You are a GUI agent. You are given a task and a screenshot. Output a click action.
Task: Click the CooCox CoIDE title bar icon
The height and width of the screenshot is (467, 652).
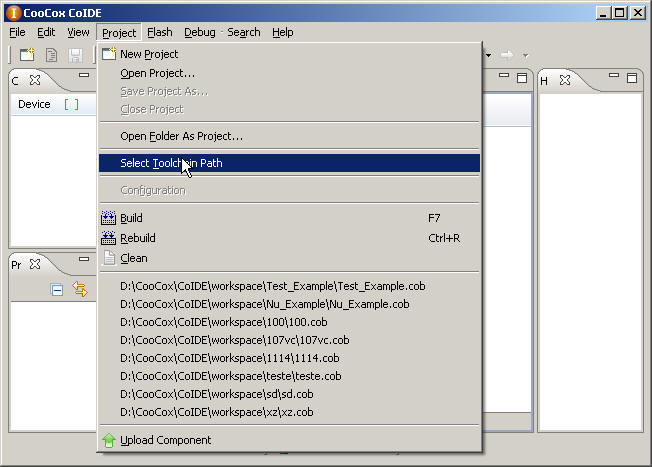point(13,13)
